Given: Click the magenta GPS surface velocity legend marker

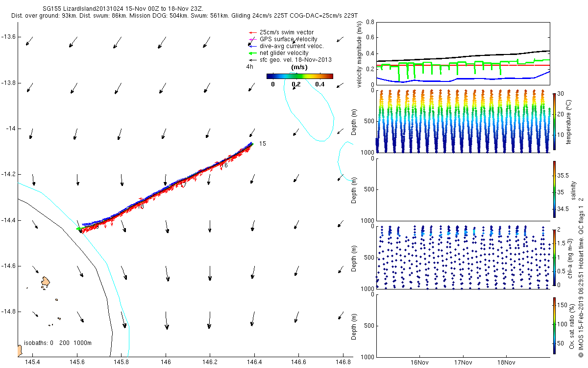Looking at the screenshot, I should point(252,39).
